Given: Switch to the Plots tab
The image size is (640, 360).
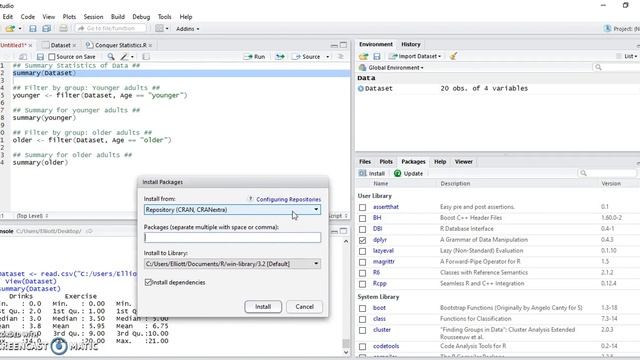Looking at the screenshot, I should point(386,162).
